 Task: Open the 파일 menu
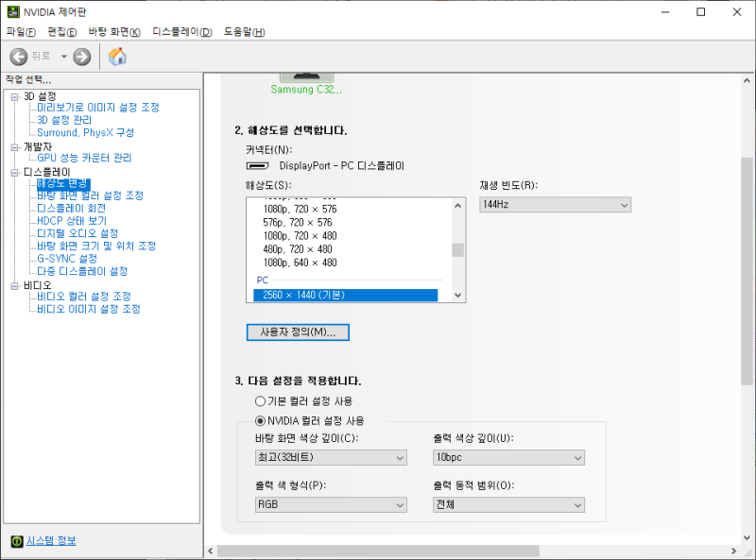pos(16,31)
